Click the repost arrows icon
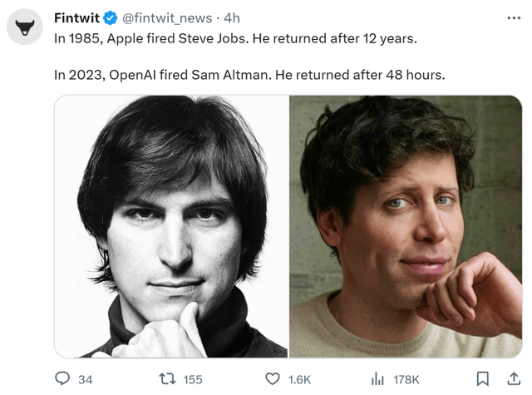 pyautogui.click(x=165, y=378)
